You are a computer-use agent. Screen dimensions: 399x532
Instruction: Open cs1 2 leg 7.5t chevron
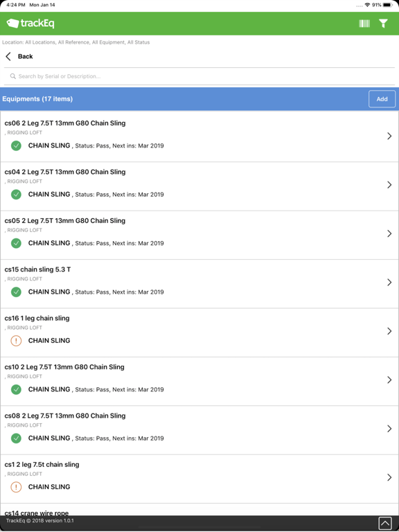389,477
